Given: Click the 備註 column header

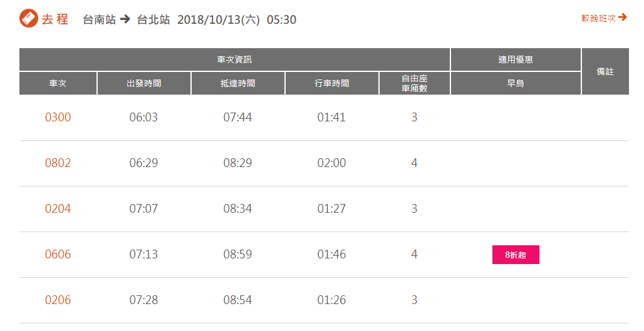Looking at the screenshot, I should coord(605,71).
